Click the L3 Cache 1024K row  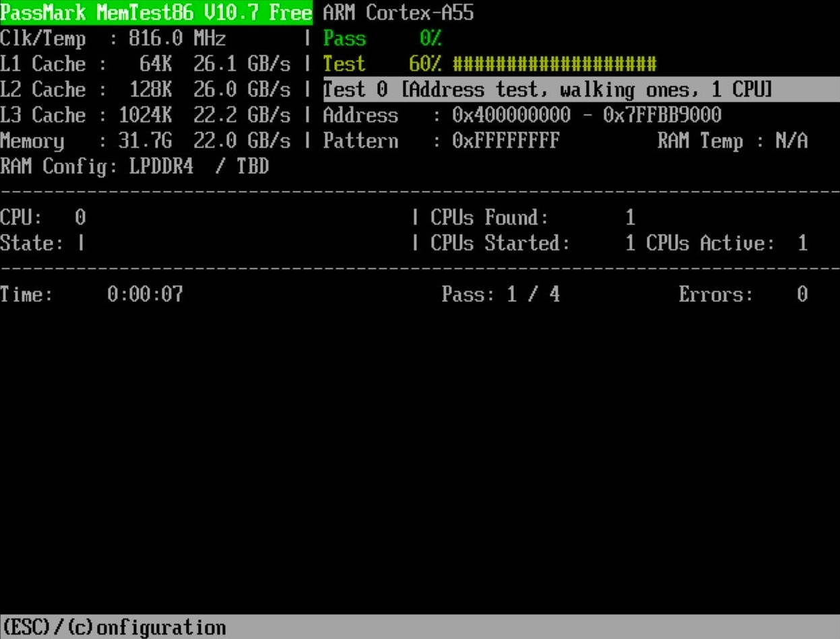pyautogui.click(x=146, y=115)
